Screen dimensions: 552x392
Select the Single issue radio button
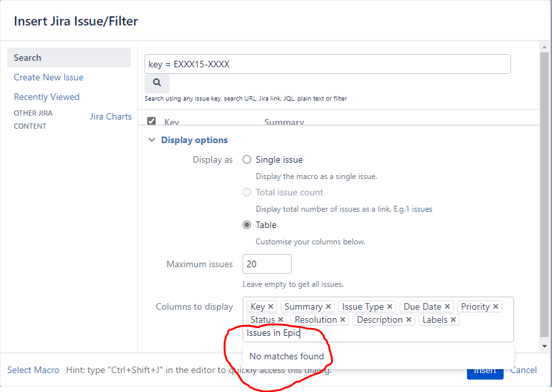click(247, 159)
